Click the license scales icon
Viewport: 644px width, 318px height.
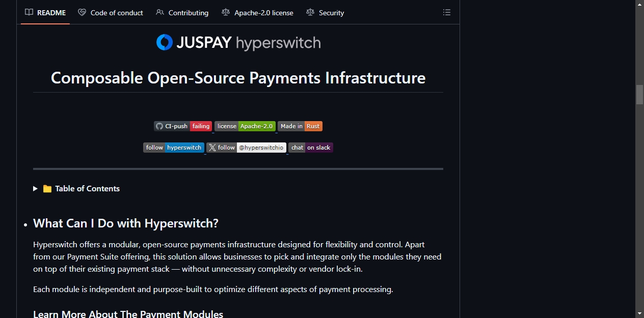pyautogui.click(x=226, y=13)
